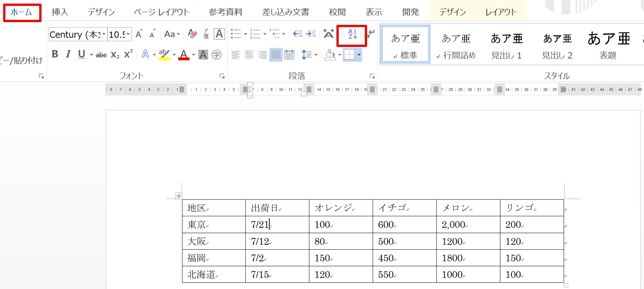The width and height of the screenshot is (644, 289).
Task: Open Paragraph dialog launcher
Action: pos(372,76)
